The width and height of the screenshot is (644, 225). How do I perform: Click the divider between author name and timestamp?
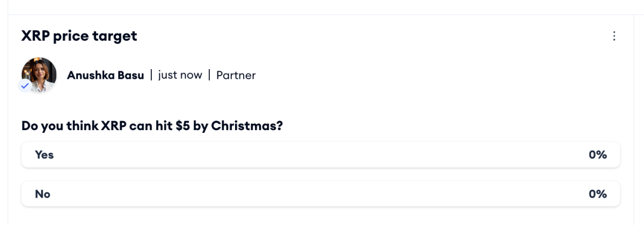click(151, 76)
